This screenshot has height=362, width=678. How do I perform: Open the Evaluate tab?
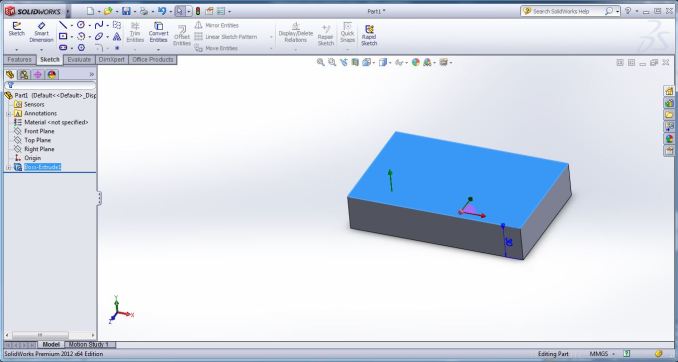pos(79,60)
